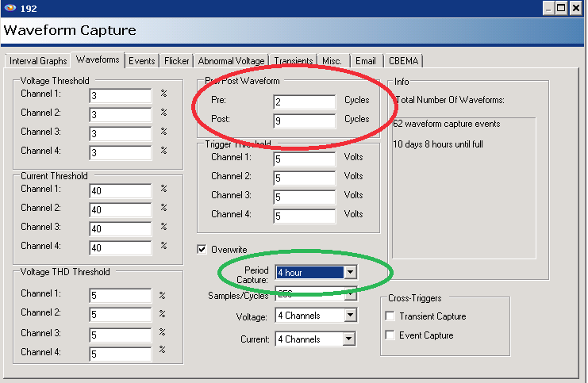588x383 pixels.
Task: Click the Voltage THD Threshold Channel 3 field
Action: (x=121, y=335)
